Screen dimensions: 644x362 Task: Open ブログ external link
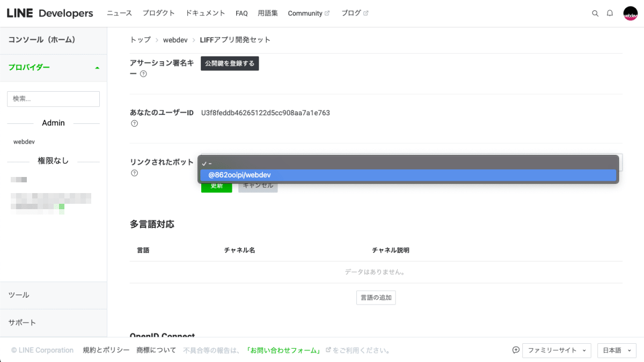click(355, 13)
